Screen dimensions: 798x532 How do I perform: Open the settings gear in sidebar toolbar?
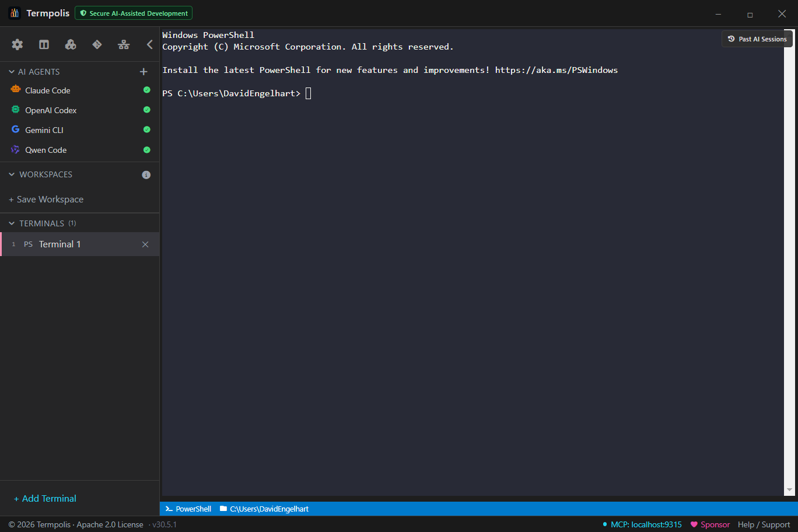click(x=17, y=44)
